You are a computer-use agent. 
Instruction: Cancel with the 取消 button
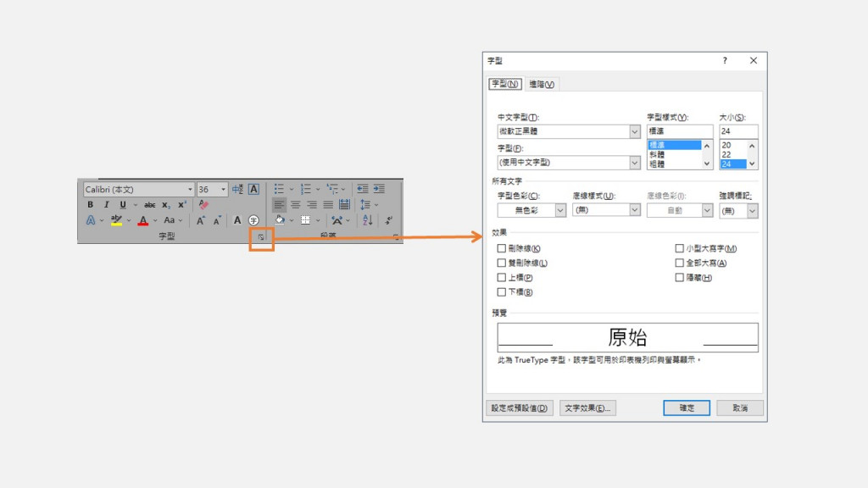(x=739, y=408)
